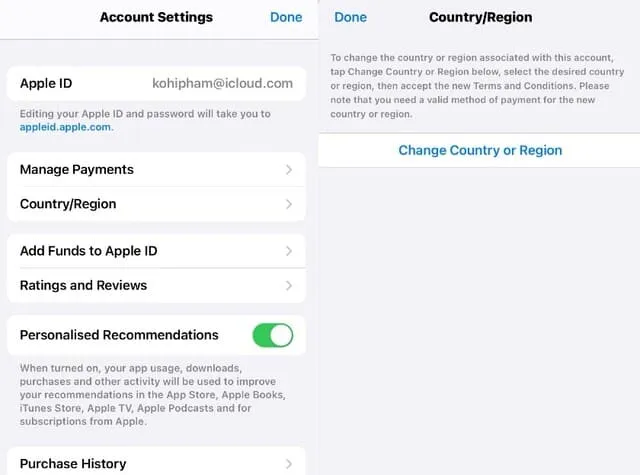Open the Country/Region settings row
The image size is (640, 475).
156,204
